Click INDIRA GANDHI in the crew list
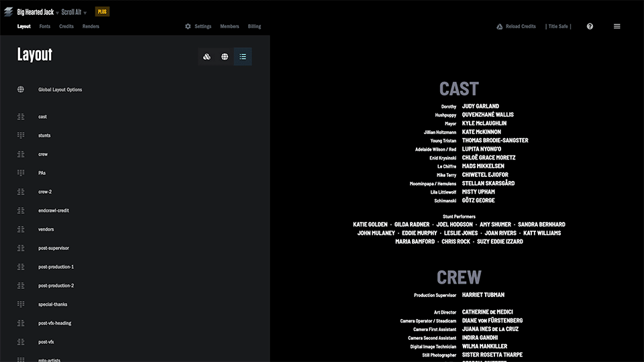 click(x=480, y=338)
